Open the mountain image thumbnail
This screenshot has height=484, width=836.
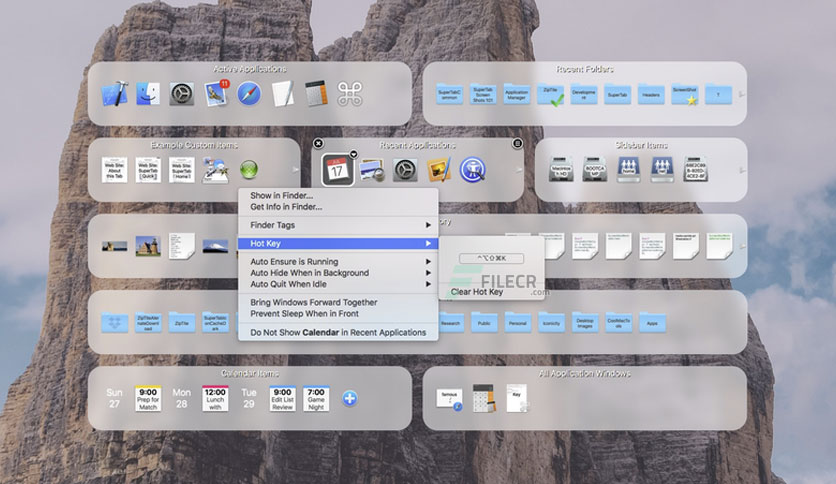point(215,246)
